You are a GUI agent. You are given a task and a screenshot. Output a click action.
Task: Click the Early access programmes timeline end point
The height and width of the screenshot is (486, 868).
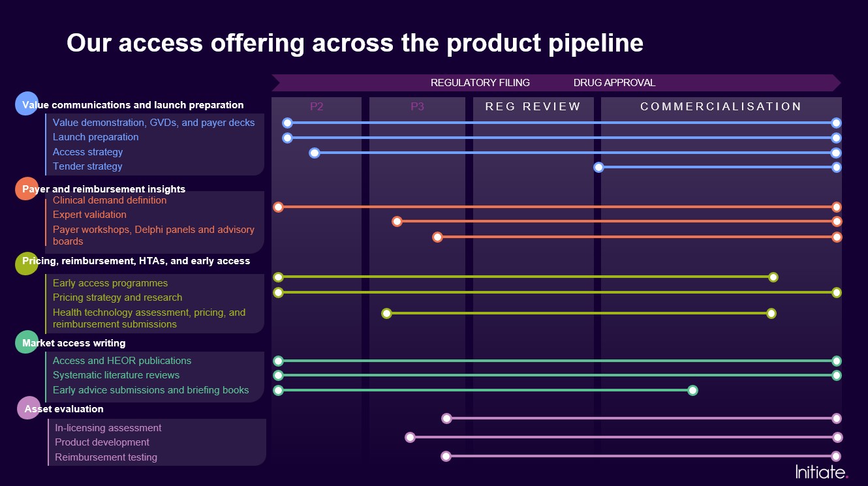(x=773, y=277)
